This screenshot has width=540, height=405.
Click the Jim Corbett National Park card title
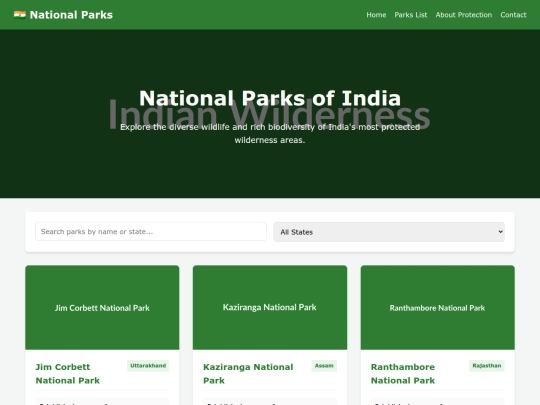[x=68, y=374]
